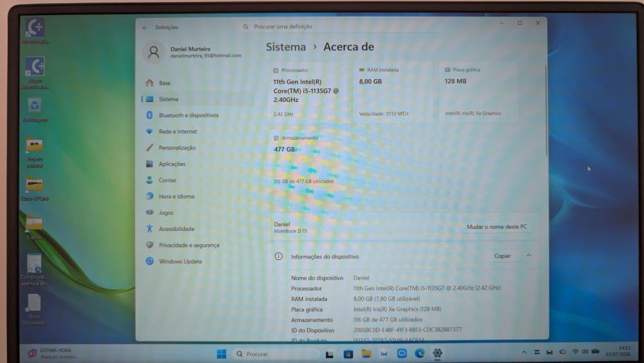
Task: Select the T-shirts desktop folder
Action: point(35,228)
